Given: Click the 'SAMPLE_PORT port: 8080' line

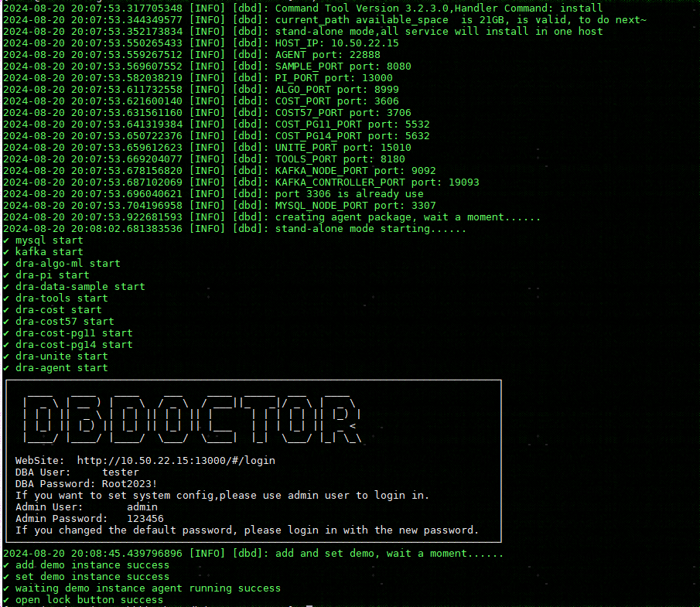Looking at the screenshot, I should click(x=343, y=66).
